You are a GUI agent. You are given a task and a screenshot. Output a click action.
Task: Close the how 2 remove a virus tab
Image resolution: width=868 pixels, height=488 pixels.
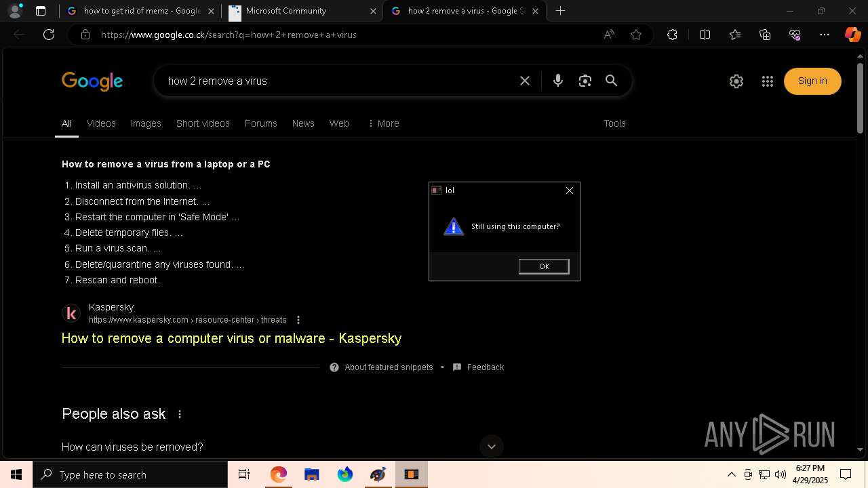pyautogui.click(x=536, y=11)
